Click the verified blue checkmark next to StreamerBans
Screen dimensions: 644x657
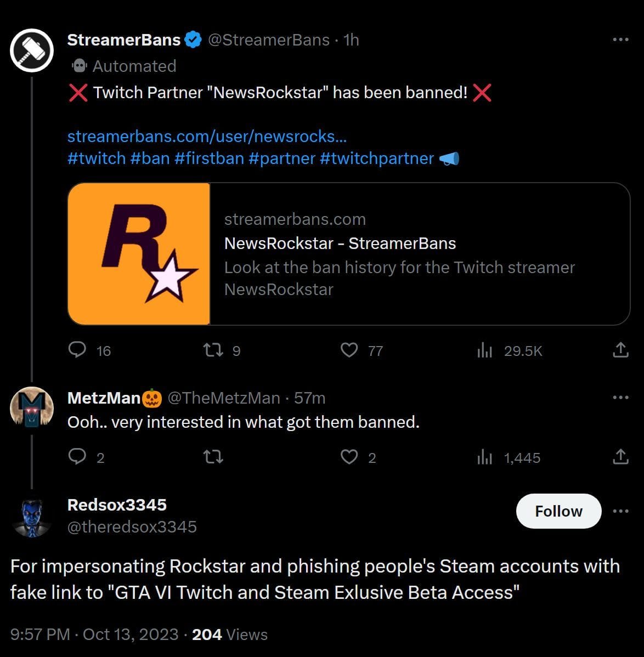[192, 39]
